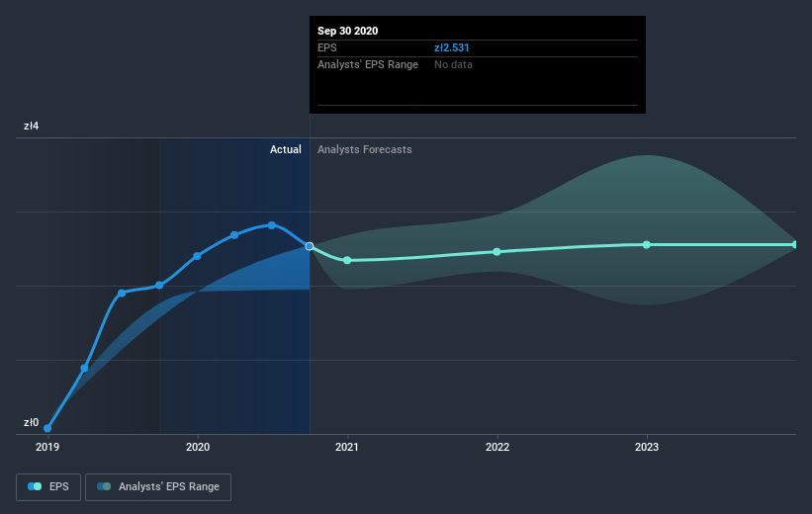
Task: Click the 2019 x-axis label
Action: click(x=47, y=447)
